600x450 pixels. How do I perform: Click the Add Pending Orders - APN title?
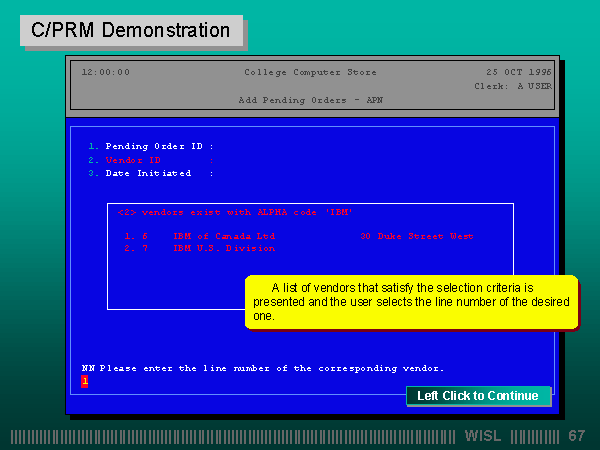point(310,100)
